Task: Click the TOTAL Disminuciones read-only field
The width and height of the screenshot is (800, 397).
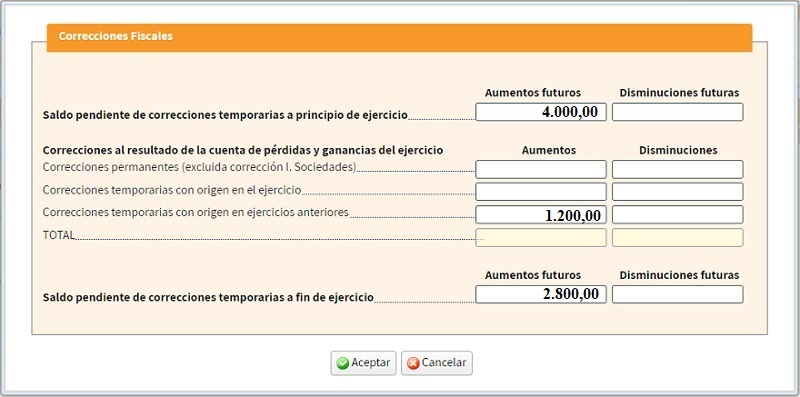Action: [x=678, y=237]
